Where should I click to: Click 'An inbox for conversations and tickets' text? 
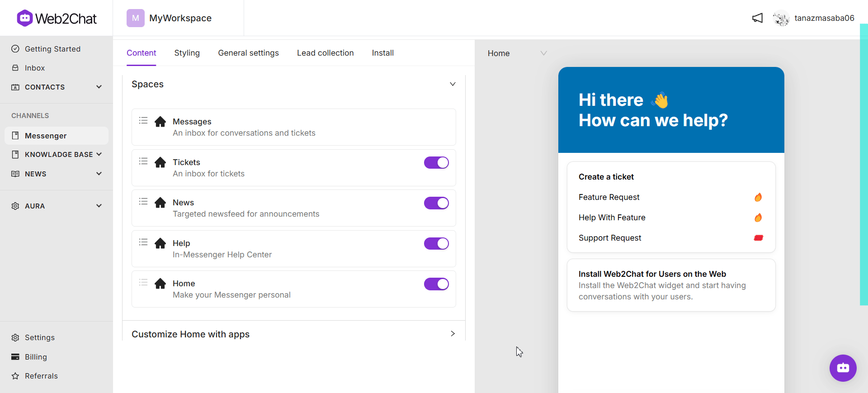tap(244, 133)
